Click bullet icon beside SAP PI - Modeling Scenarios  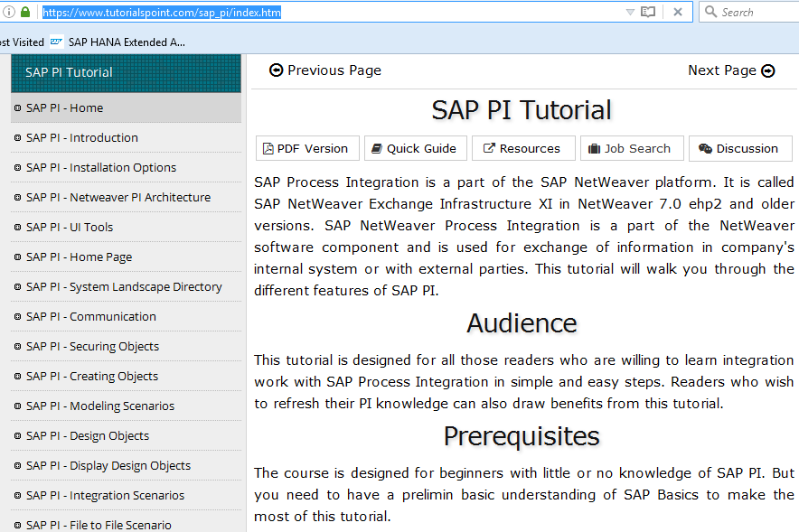[18, 406]
